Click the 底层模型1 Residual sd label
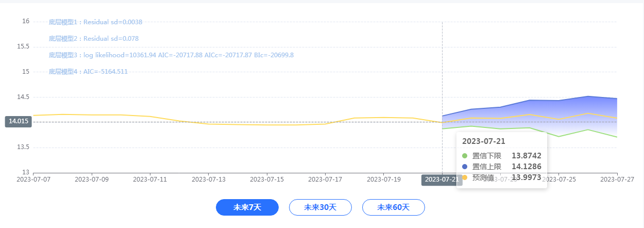The width and height of the screenshot is (644, 228). (x=95, y=22)
